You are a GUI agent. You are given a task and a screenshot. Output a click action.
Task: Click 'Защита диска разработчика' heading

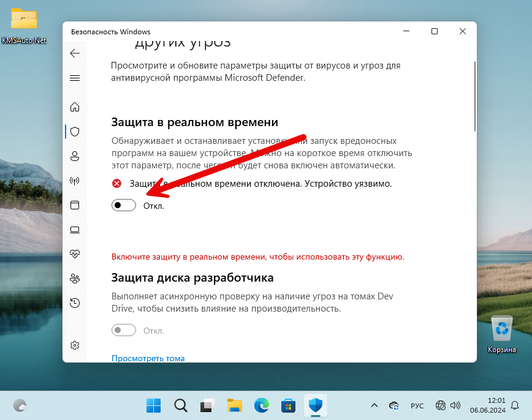tap(192, 277)
